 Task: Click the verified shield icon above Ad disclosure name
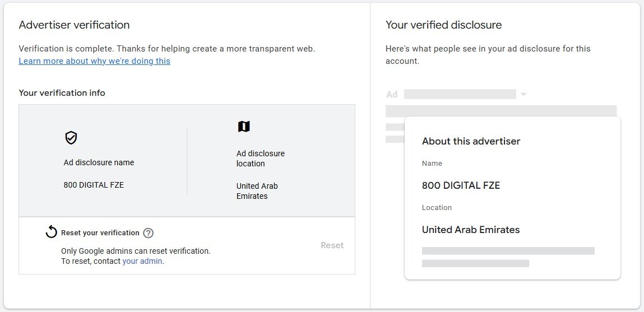[71, 138]
